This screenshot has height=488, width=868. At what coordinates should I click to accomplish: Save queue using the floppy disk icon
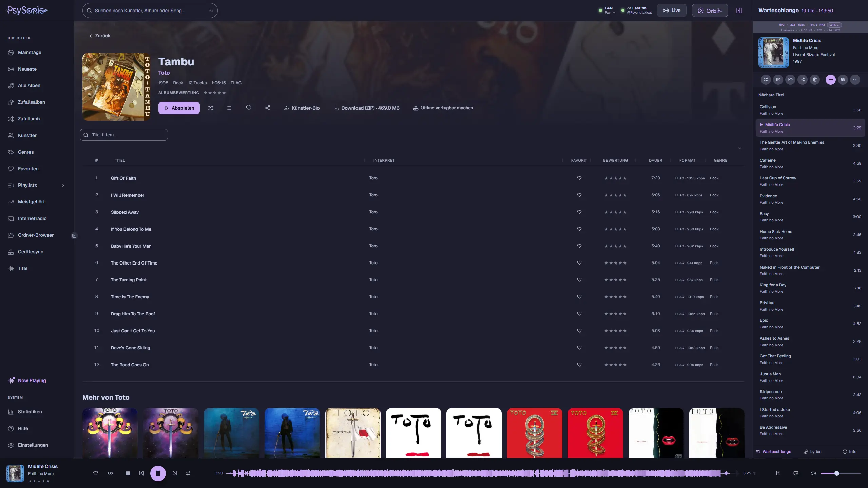tap(778, 80)
